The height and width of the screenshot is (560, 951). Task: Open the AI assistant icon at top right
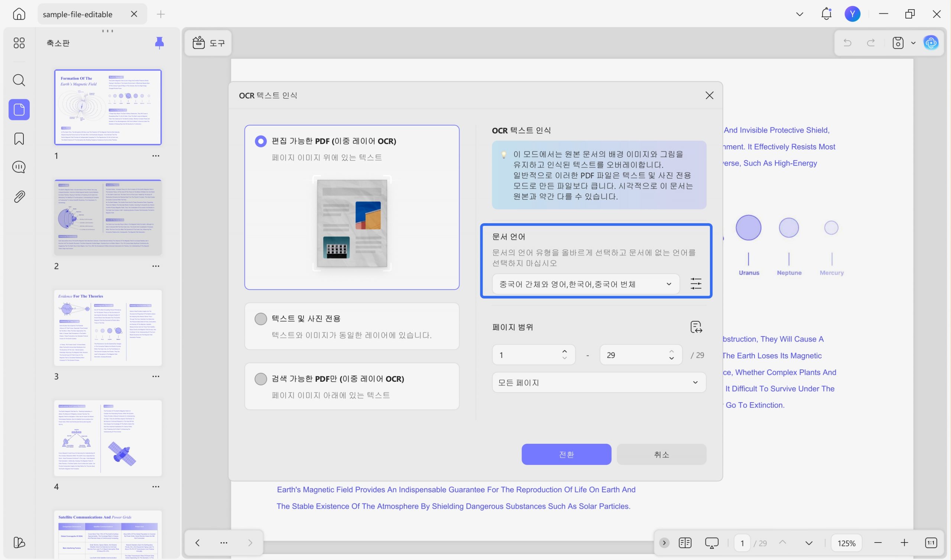(931, 43)
